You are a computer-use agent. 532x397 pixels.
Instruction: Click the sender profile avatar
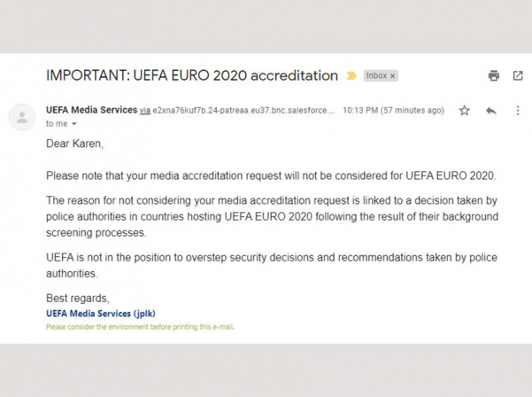point(22,117)
